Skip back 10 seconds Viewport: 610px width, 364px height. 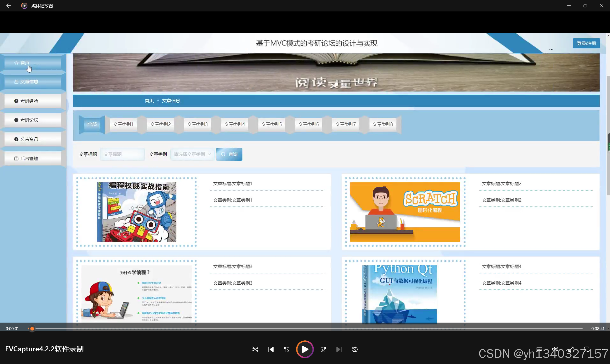[x=287, y=349]
